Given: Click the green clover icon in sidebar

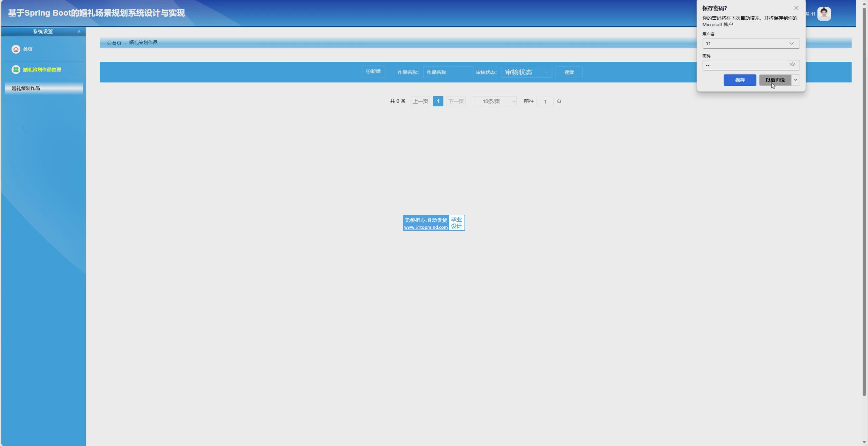Looking at the screenshot, I should pos(16,69).
